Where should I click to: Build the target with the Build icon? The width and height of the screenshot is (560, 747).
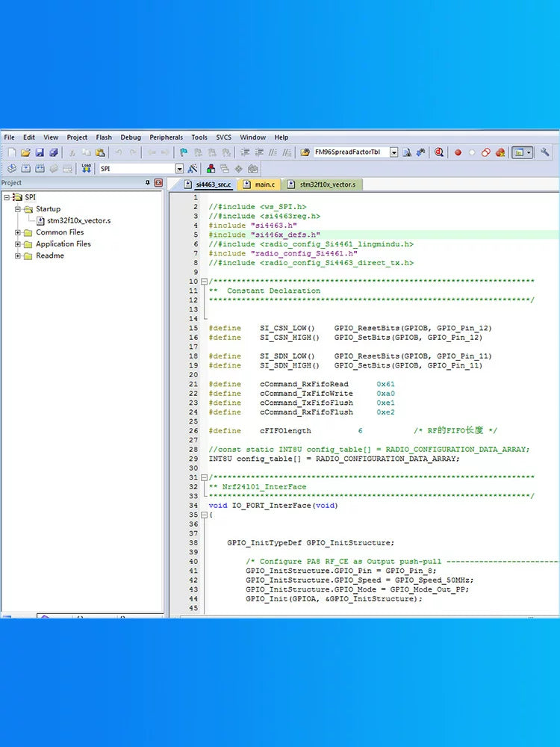25,169
